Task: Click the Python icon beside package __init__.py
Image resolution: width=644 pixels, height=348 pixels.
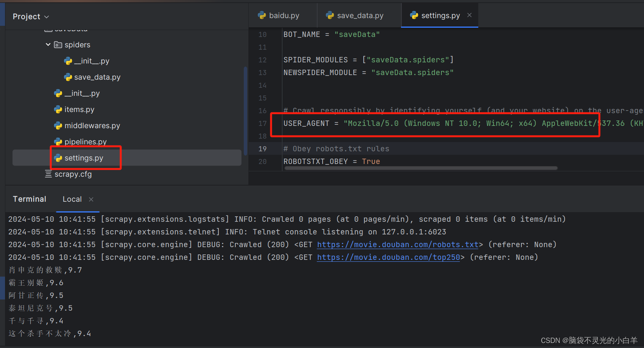Action: tap(58, 94)
